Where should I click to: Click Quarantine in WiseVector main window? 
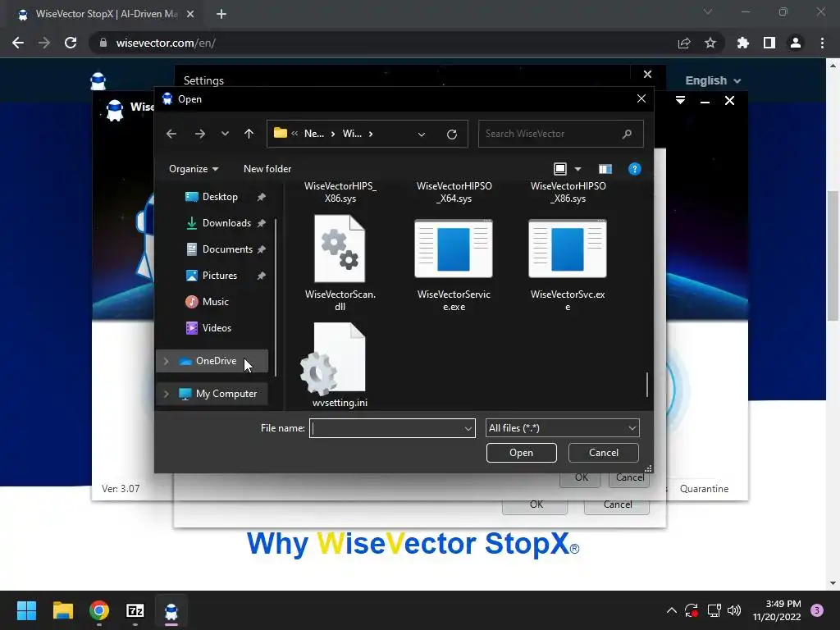click(704, 489)
